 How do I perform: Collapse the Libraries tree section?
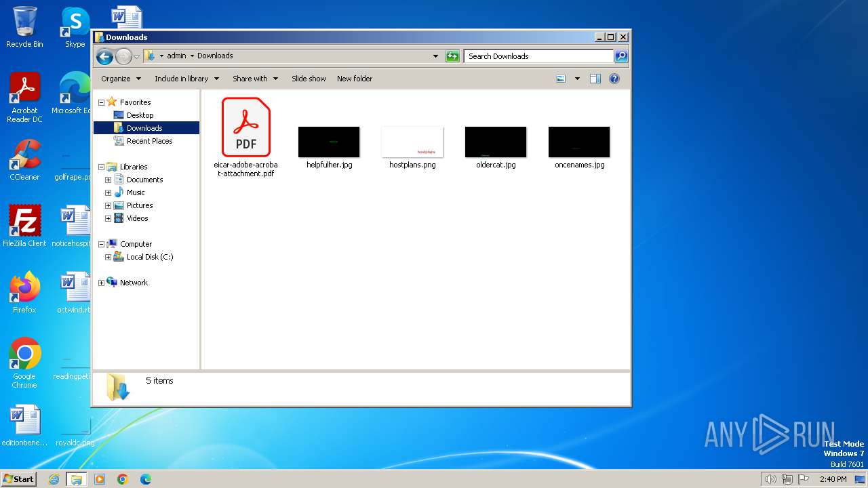coord(102,167)
